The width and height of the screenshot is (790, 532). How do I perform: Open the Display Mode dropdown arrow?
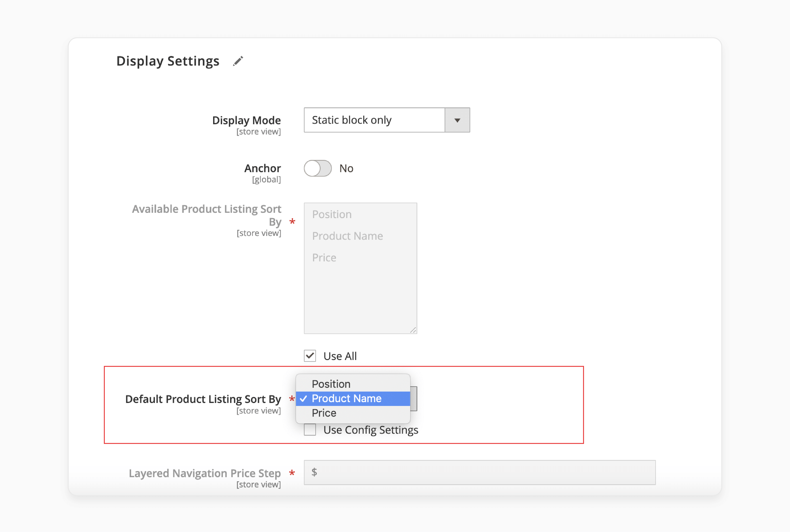click(x=457, y=120)
